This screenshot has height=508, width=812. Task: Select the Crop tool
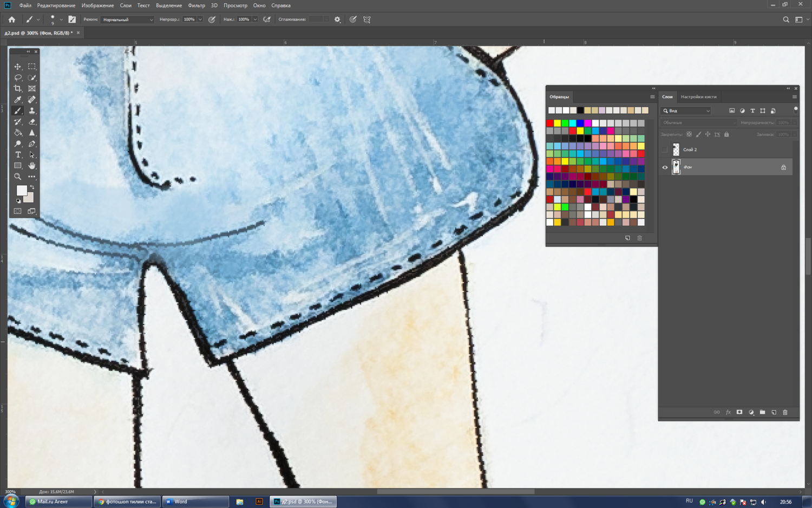coord(18,88)
